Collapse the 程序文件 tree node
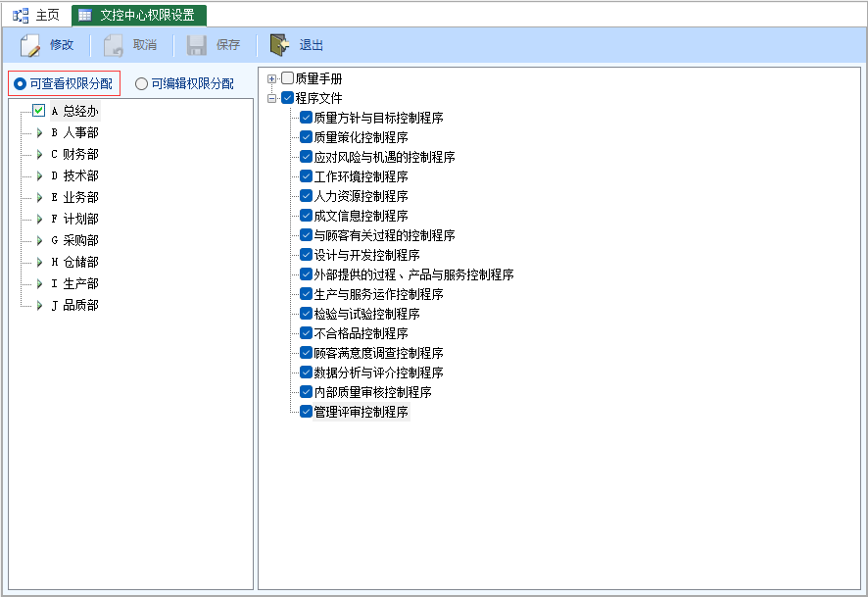 (x=271, y=99)
